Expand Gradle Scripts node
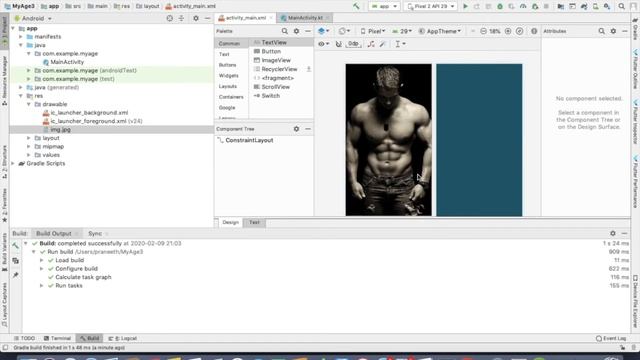The width and height of the screenshot is (640, 360). coord(13,163)
